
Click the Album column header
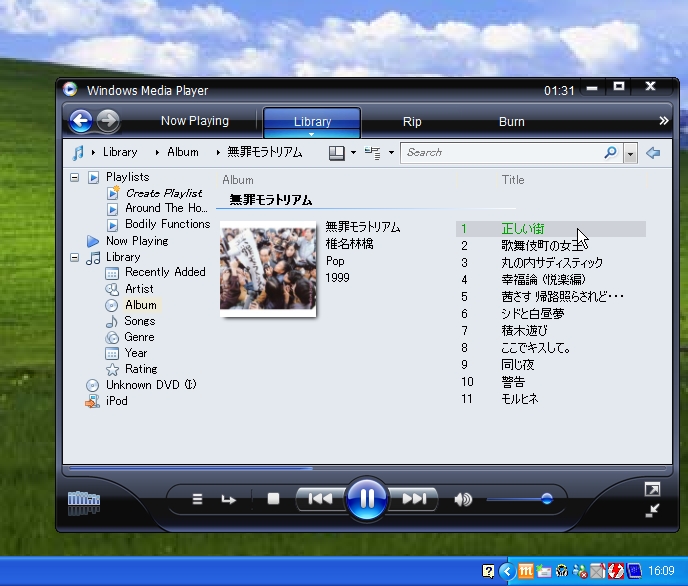point(237,180)
